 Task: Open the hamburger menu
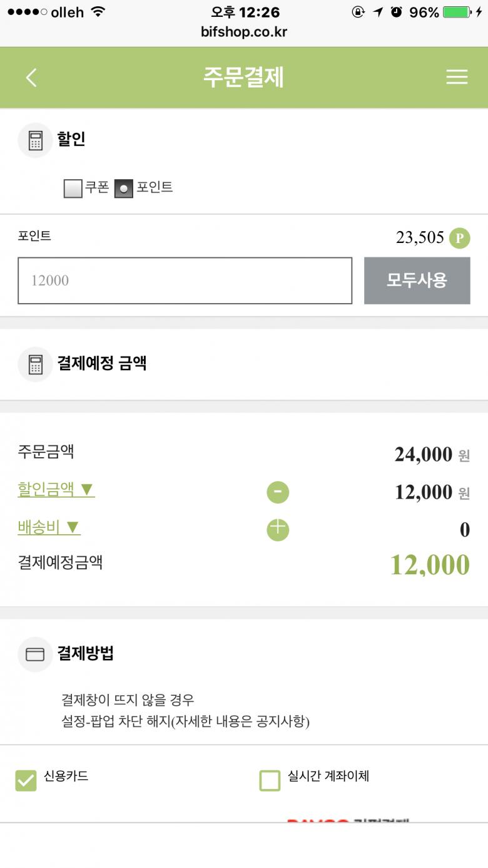point(457,77)
